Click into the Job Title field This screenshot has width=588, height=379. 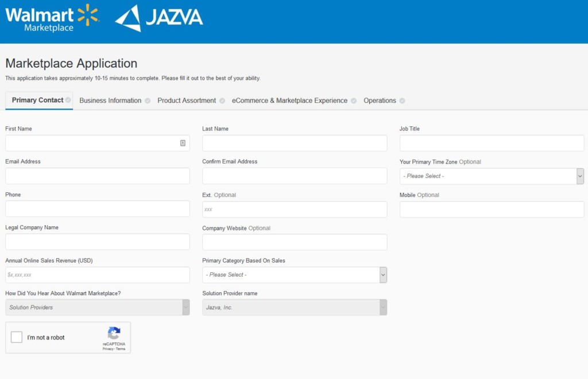pos(492,143)
